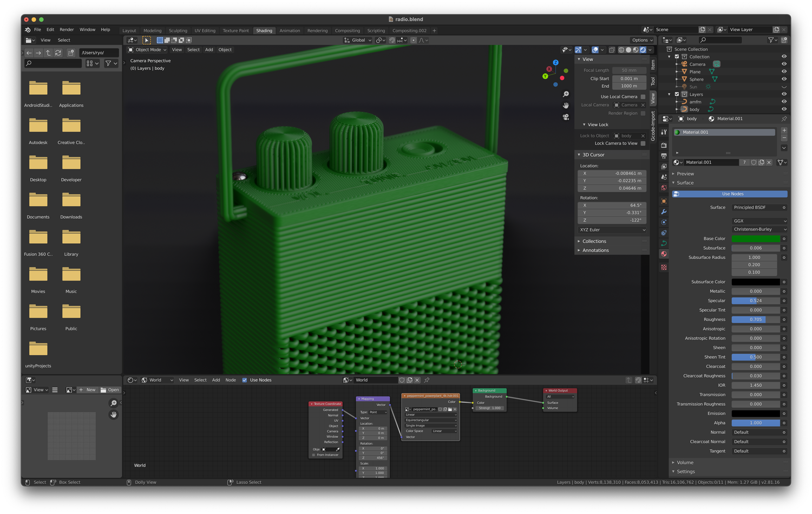Open the GGX distribution dropdown
Viewport: 812px width, 514px height.
click(x=759, y=221)
